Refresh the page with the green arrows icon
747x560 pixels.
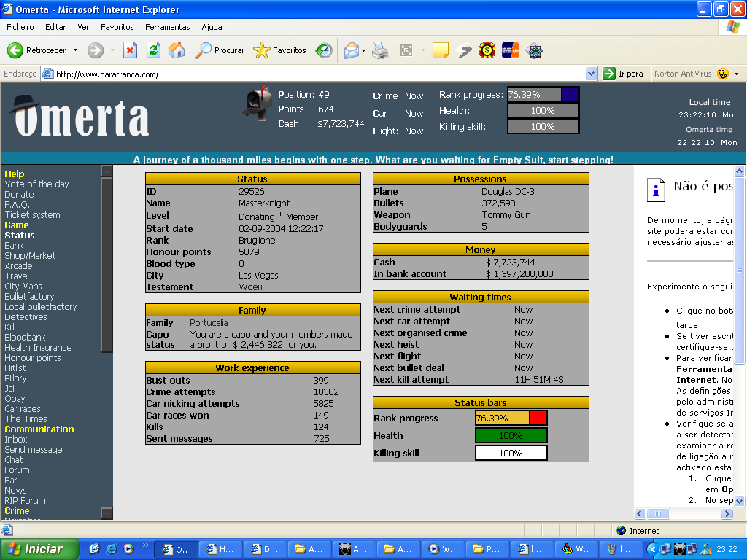pyautogui.click(x=153, y=50)
